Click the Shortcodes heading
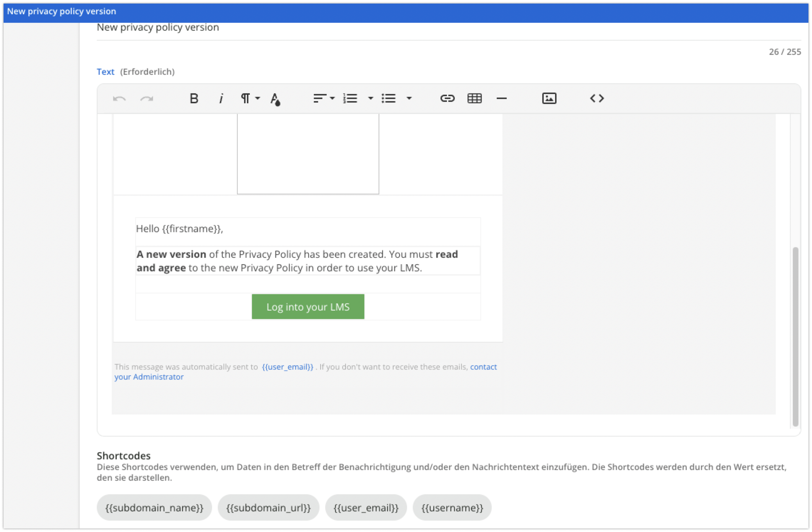 [123, 455]
